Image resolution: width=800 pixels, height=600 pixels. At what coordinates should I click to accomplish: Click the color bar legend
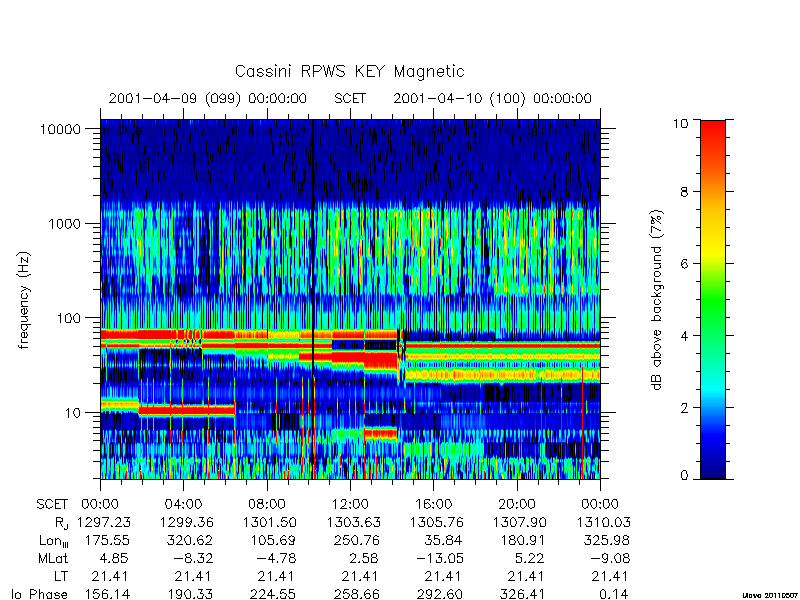(x=713, y=299)
